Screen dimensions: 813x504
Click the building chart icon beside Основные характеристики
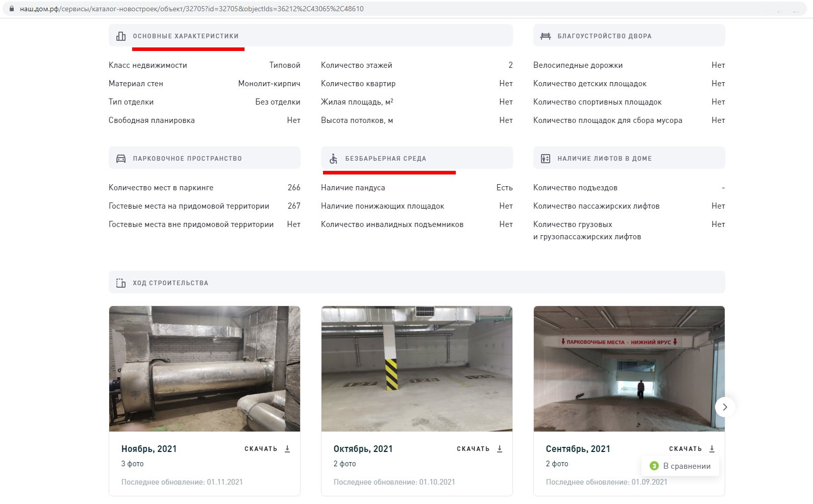pos(121,36)
